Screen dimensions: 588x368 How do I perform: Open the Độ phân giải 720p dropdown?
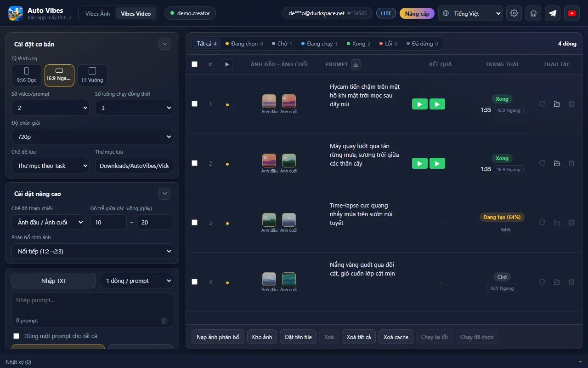[x=92, y=137]
